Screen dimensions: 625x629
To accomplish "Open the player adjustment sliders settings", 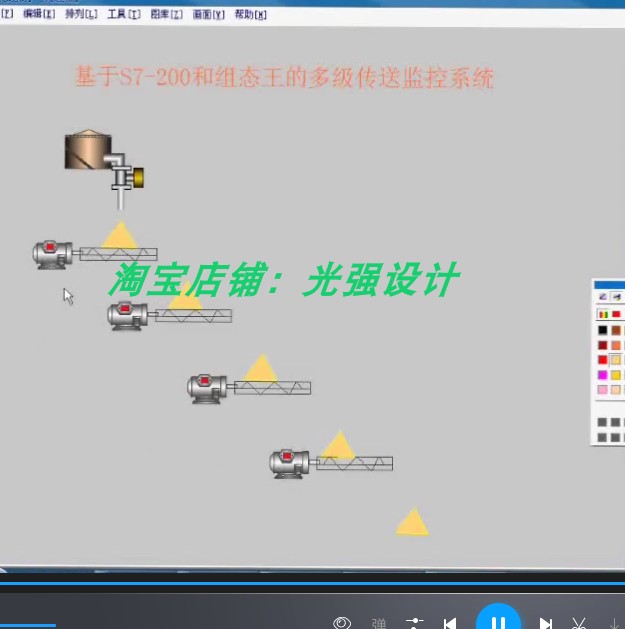I will 415,623.
